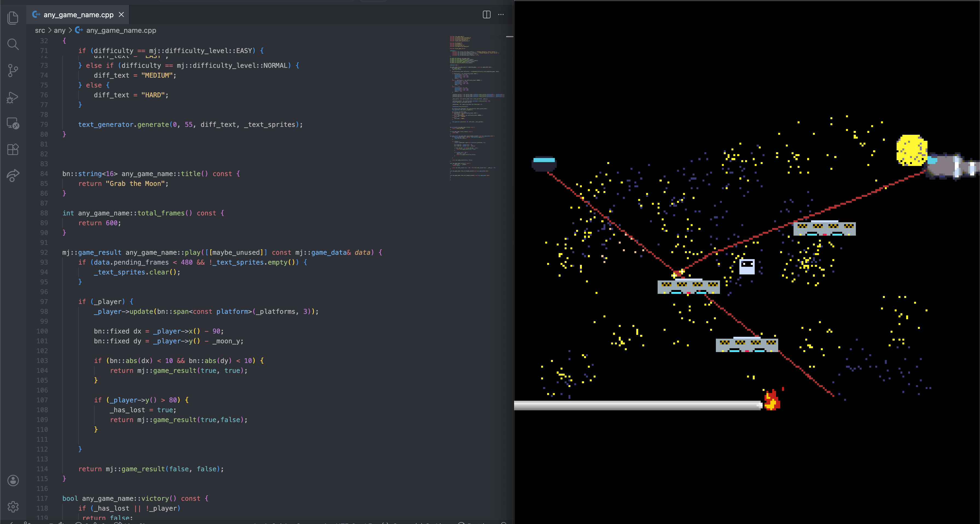Click the Accounts icon
The image size is (980, 524).
point(13,480)
